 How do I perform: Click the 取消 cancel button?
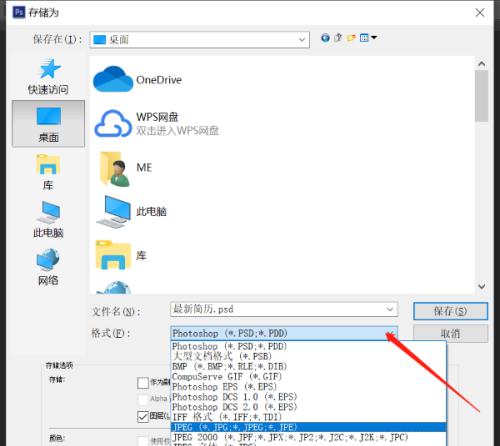pos(450,334)
